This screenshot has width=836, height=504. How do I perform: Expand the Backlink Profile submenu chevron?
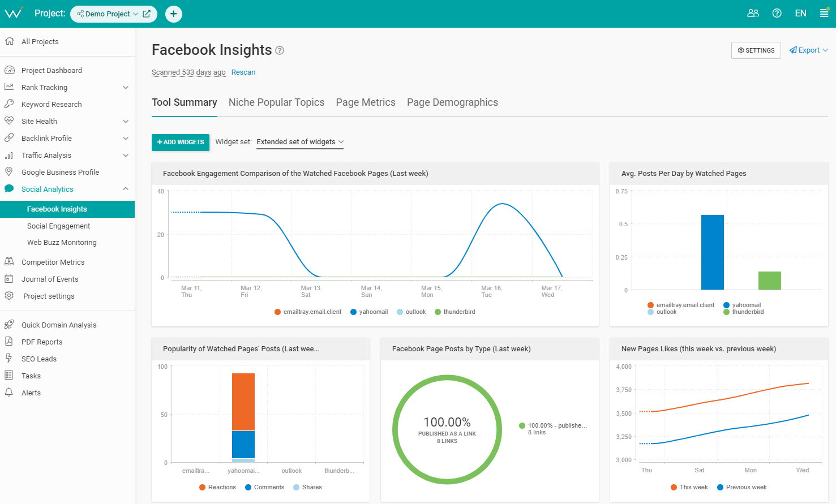(126, 138)
